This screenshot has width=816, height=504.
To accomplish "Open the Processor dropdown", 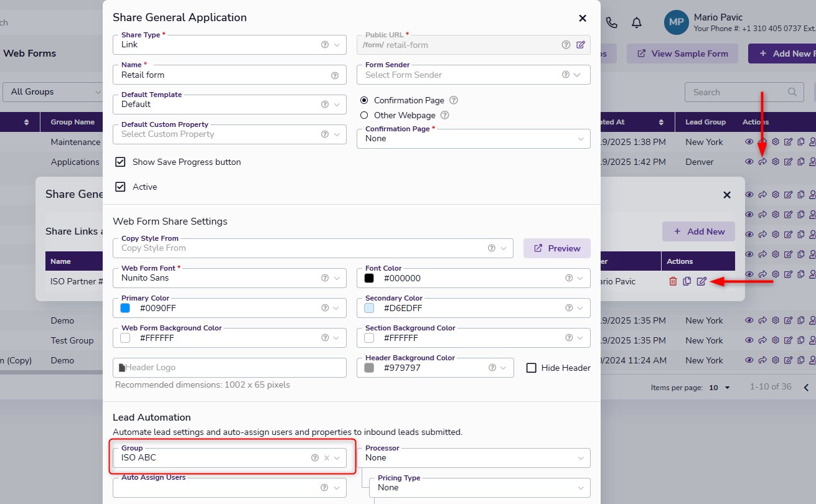I will pyautogui.click(x=473, y=458).
